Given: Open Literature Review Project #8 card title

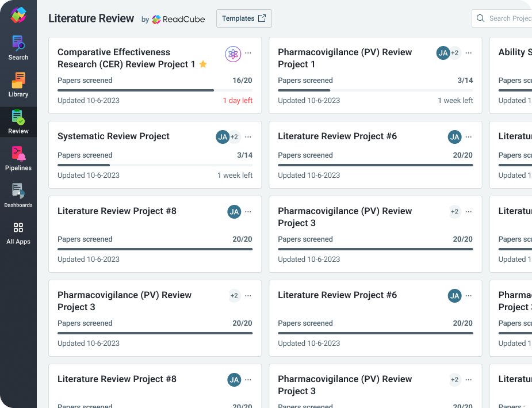Looking at the screenshot, I should (117, 211).
